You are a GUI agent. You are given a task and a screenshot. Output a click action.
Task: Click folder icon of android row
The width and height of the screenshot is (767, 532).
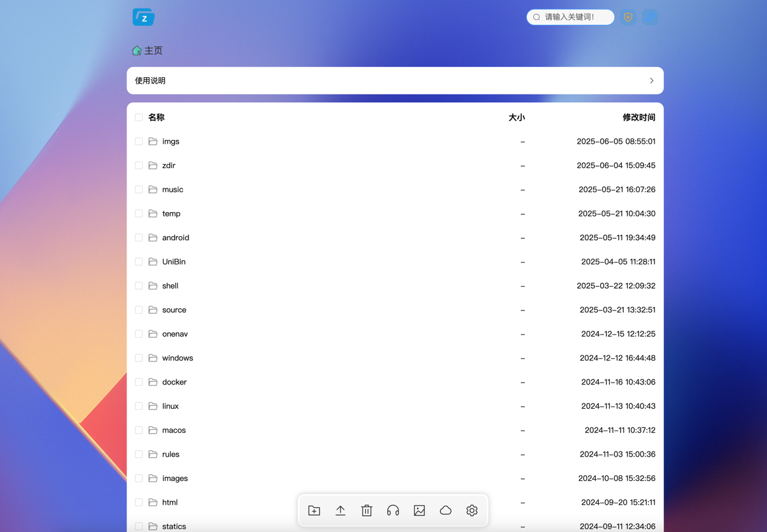(153, 238)
